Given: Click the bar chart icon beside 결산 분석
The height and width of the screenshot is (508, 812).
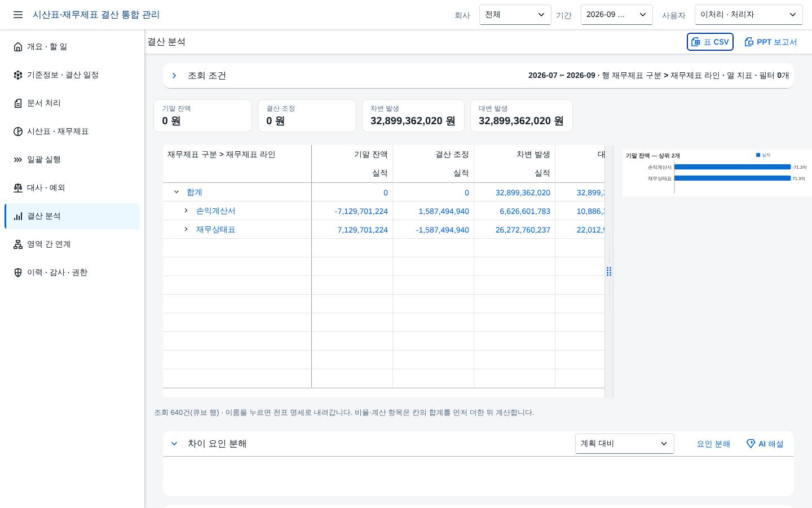Looking at the screenshot, I should (x=18, y=216).
